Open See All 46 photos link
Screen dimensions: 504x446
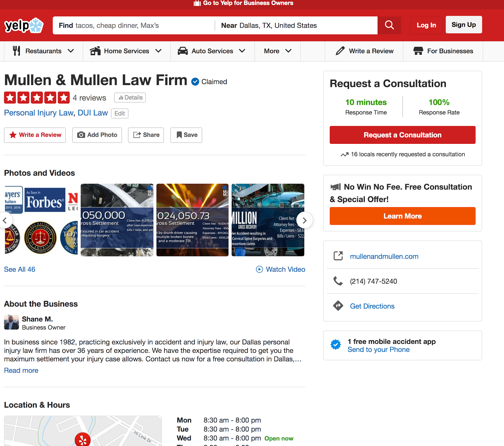[20, 269]
